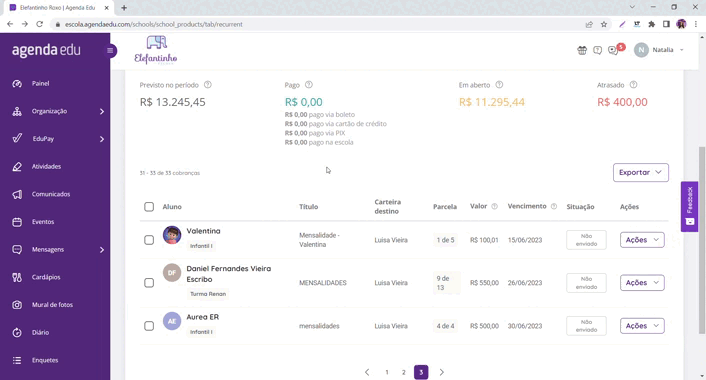Open the Exportar dropdown
Screen dimensions: 706x380
(x=641, y=172)
